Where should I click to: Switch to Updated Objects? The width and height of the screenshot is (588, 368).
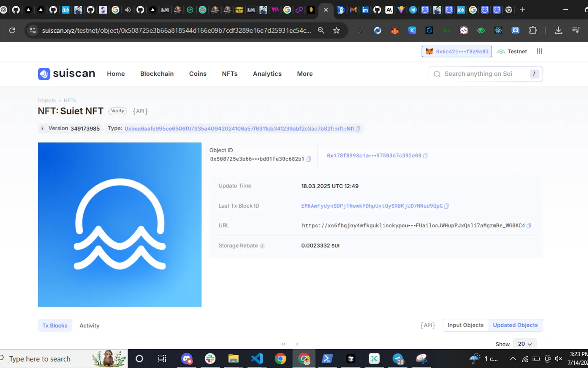click(x=515, y=325)
